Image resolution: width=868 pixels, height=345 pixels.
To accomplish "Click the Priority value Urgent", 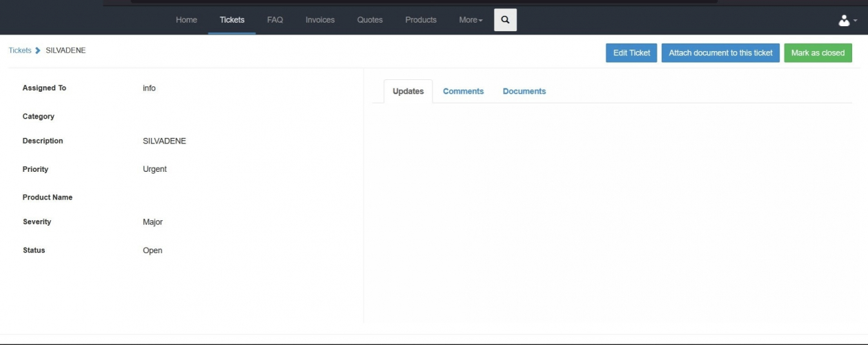I will [155, 169].
